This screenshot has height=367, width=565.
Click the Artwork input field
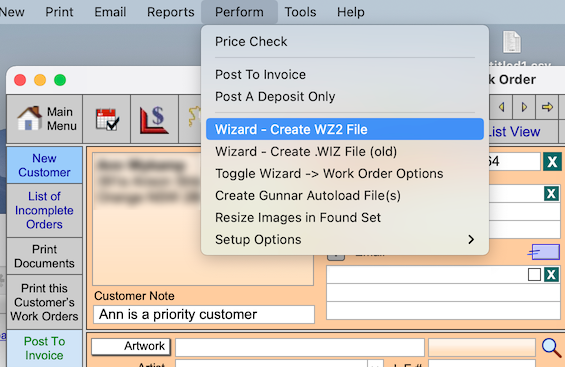coord(300,347)
